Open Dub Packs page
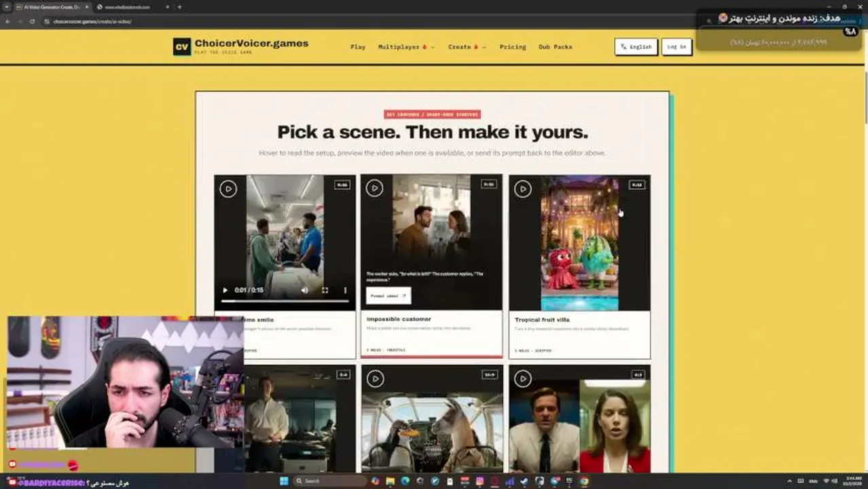Image resolution: width=868 pixels, height=489 pixels. click(x=556, y=47)
